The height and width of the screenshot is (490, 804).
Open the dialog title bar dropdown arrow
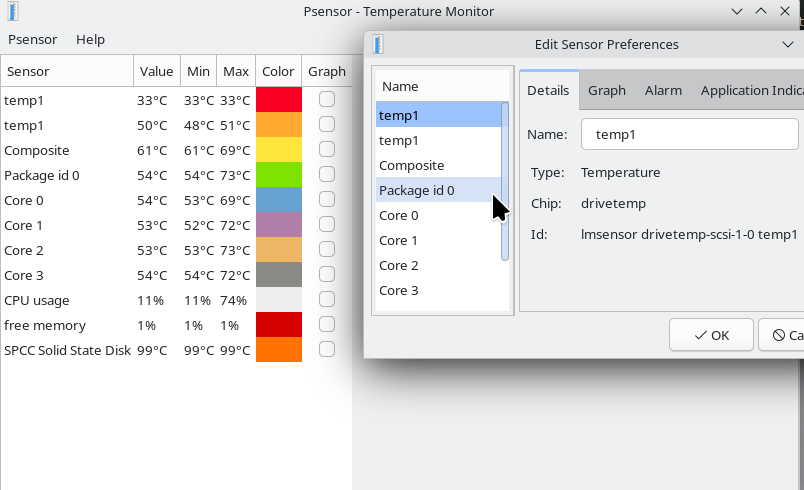point(787,45)
